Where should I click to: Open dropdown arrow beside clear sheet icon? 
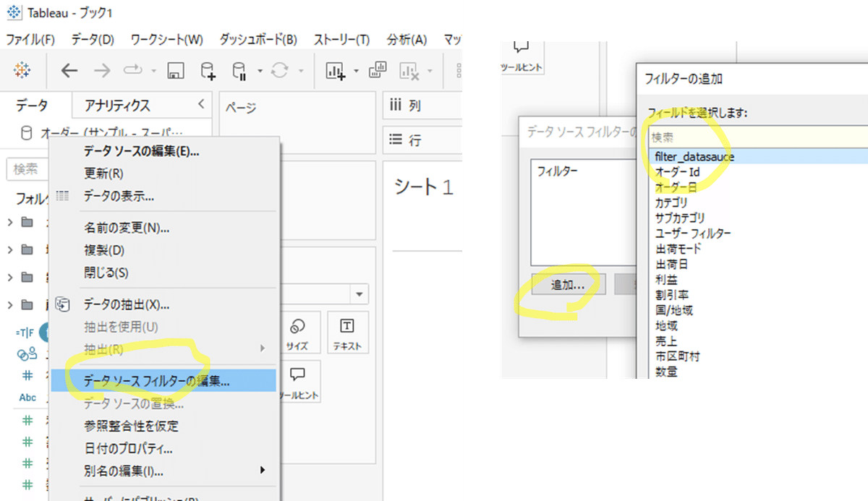click(431, 71)
